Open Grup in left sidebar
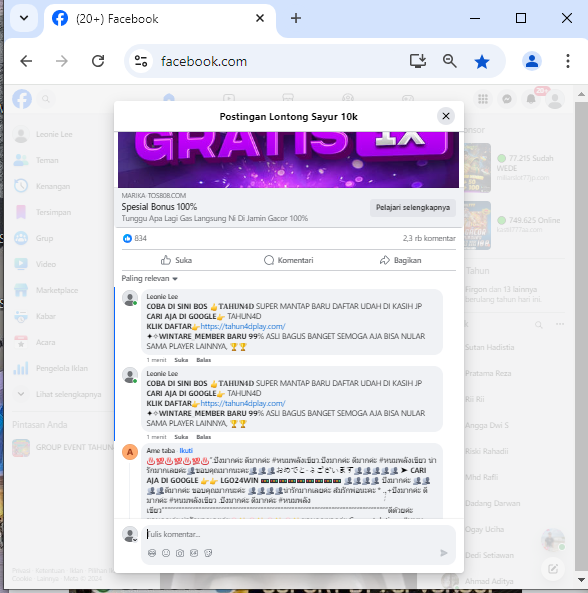The height and width of the screenshot is (593, 588). tap(61, 238)
